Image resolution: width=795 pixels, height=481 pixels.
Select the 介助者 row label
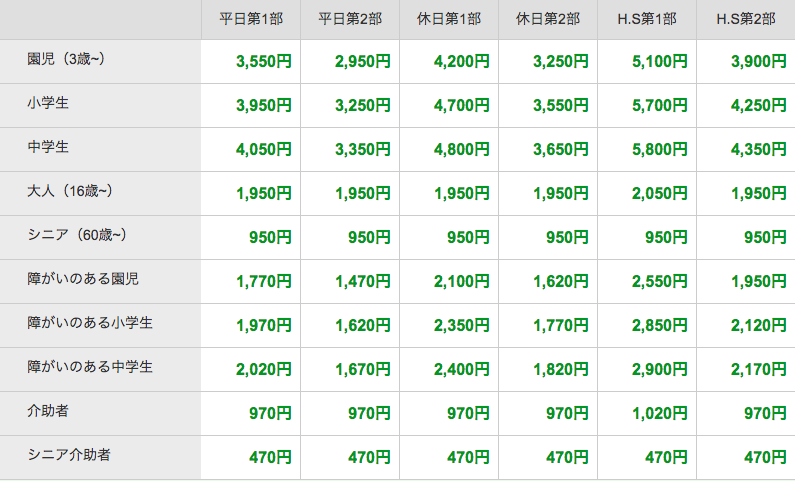pos(48,411)
